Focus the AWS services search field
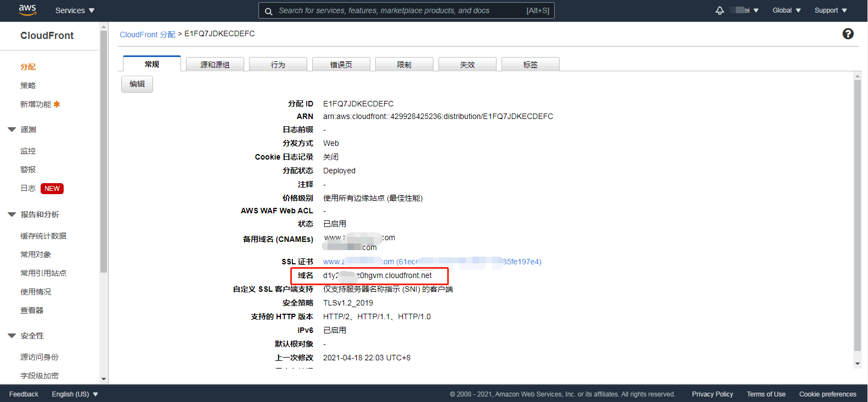 pyautogui.click(x=406, y=10)
